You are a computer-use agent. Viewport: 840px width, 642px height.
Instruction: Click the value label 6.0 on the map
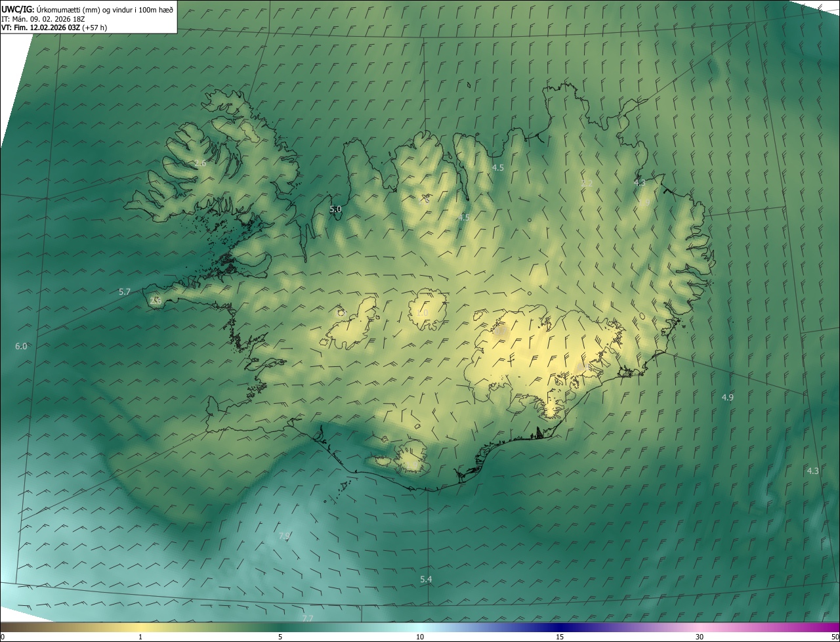21,346
